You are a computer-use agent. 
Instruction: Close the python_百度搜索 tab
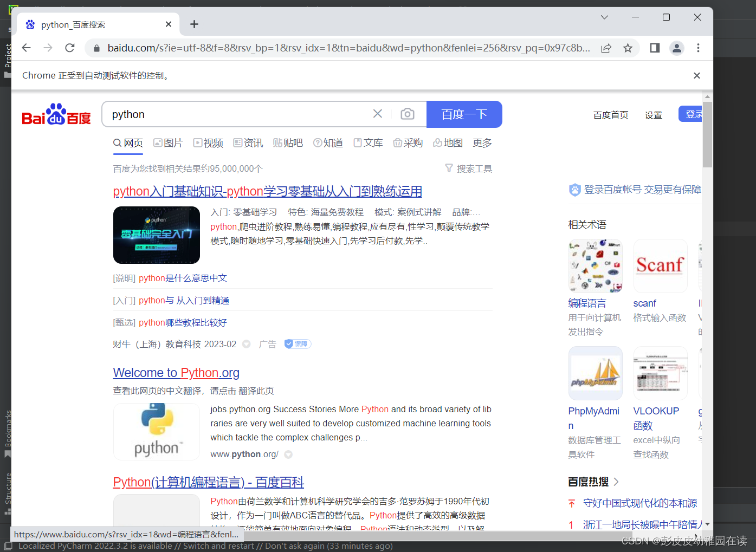click(169, 24)
